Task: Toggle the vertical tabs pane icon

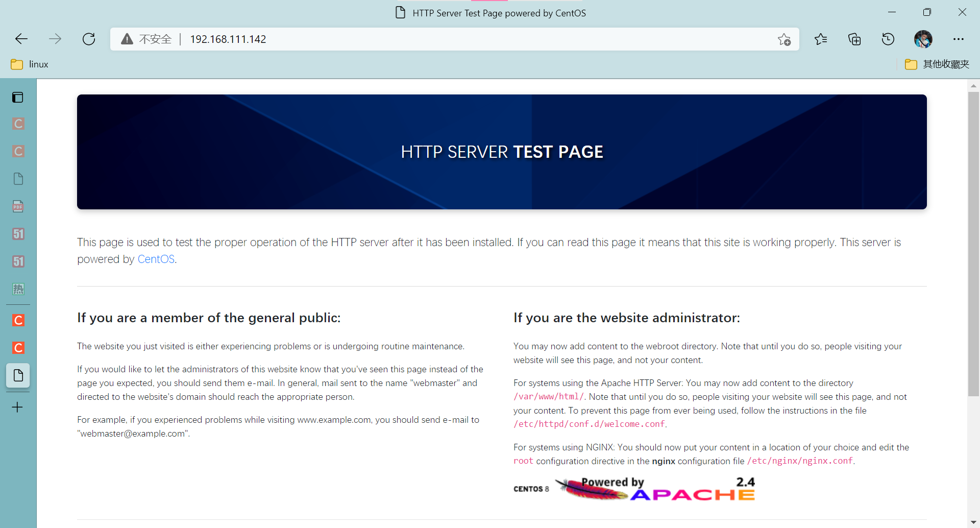Action: tap(18, 97)
